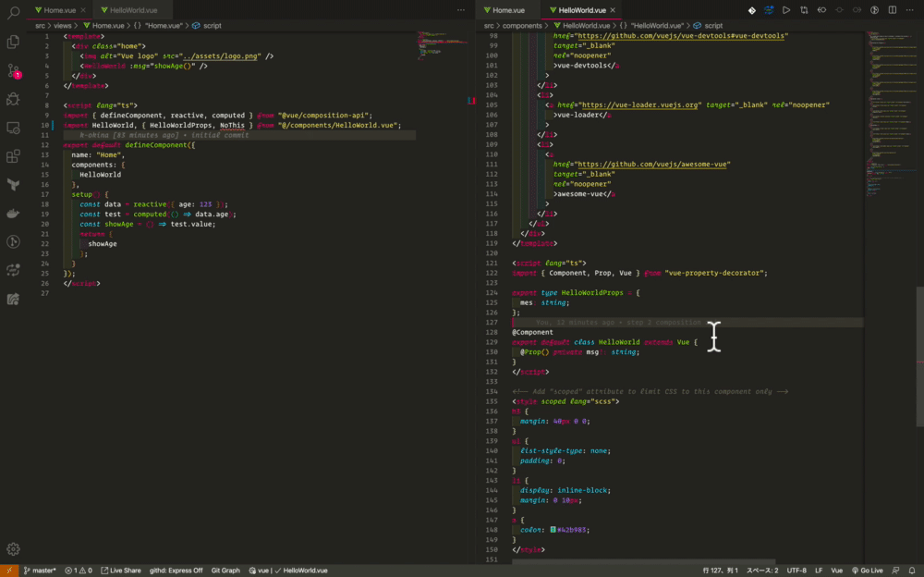924x577 pixels.
Task: Toggle file blame icon in editor toolbar
Action: click(874, 10)
